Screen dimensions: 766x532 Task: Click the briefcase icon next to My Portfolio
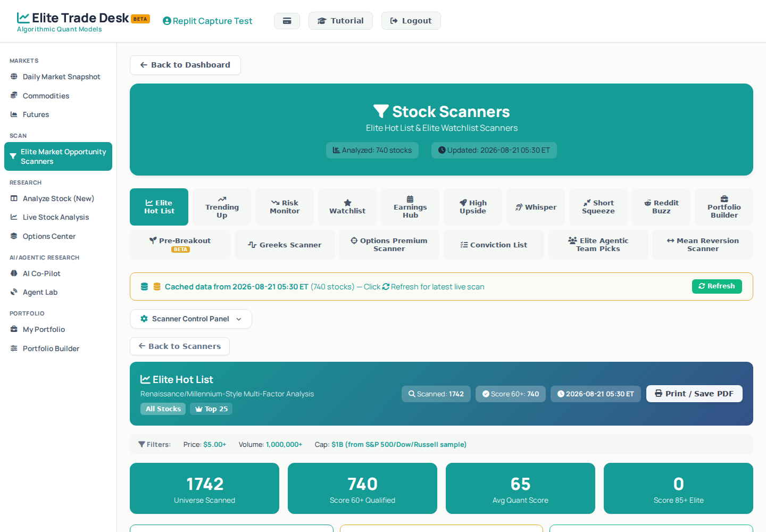[14, 329]
